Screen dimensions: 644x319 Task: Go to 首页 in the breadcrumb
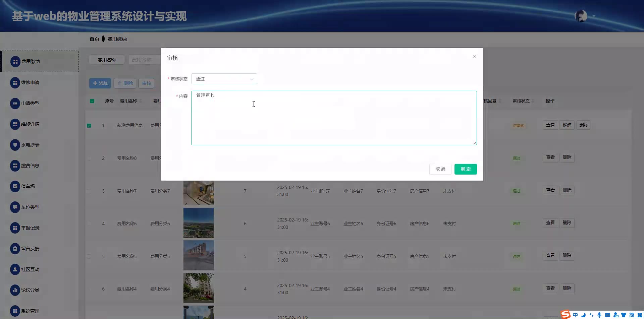94,39
